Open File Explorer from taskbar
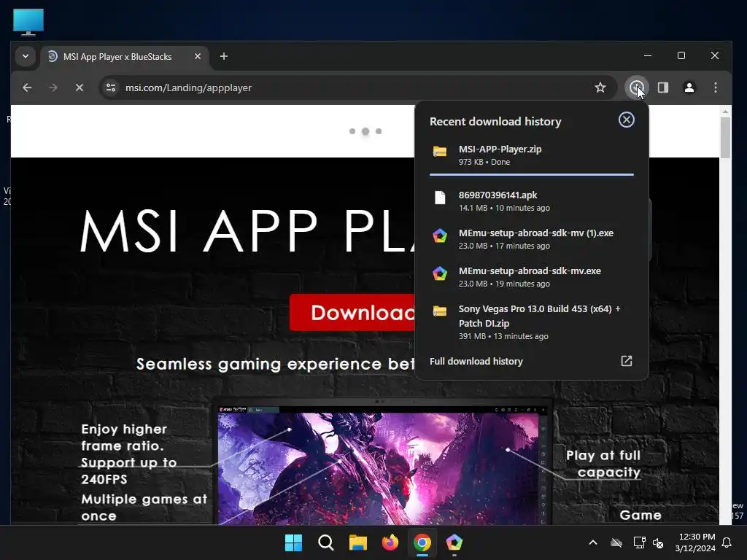 point(357,542)
